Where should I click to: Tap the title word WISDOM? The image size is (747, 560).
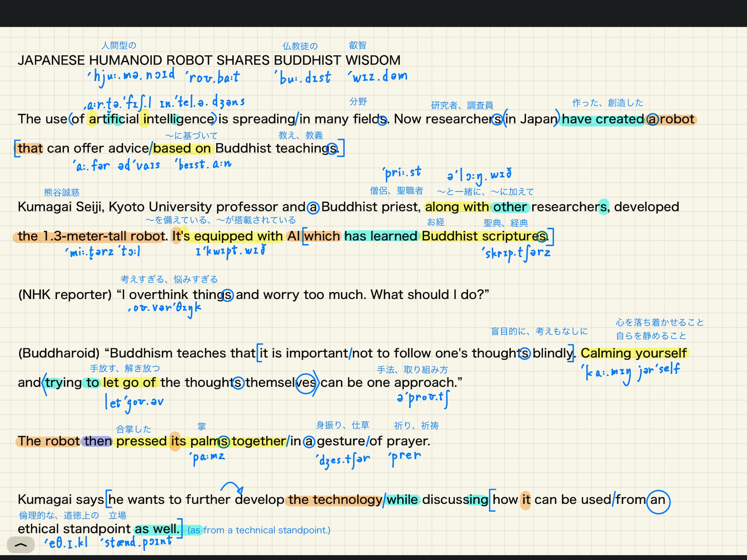click(x=373, y=60)
